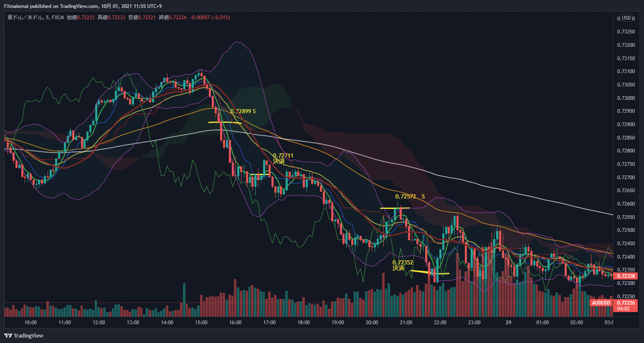
Task: Click the 14:00 time axis label
Action: [x=167, y=323]
